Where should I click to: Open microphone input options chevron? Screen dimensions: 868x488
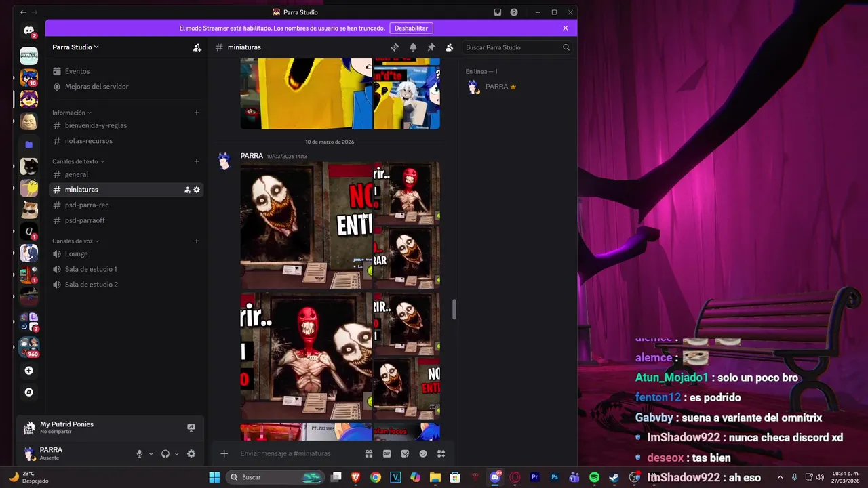(x=151, y=453)
